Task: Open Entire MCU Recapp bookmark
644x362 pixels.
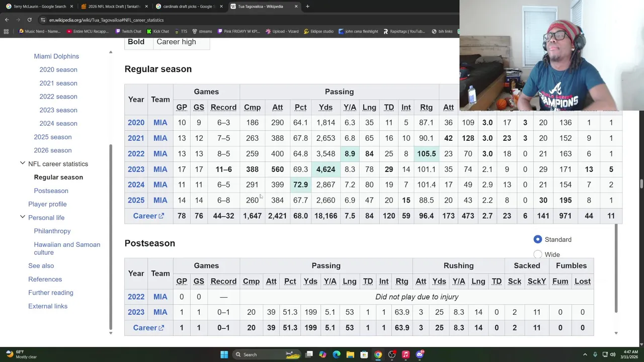Action: tap(87, 31)
